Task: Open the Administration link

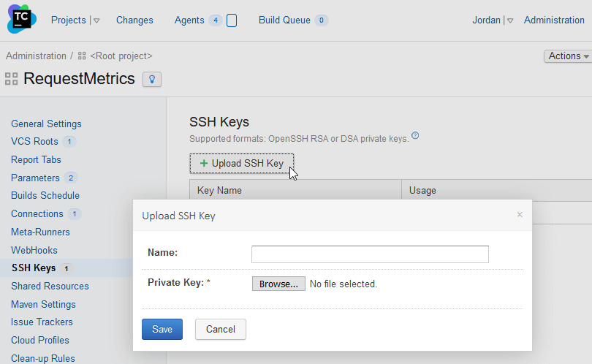Action: [x=554, y=20]
